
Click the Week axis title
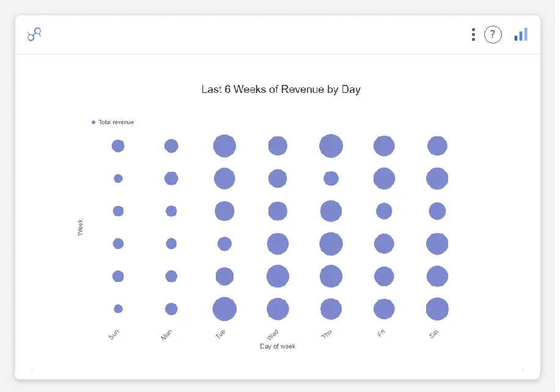click(x=80, y=227)
